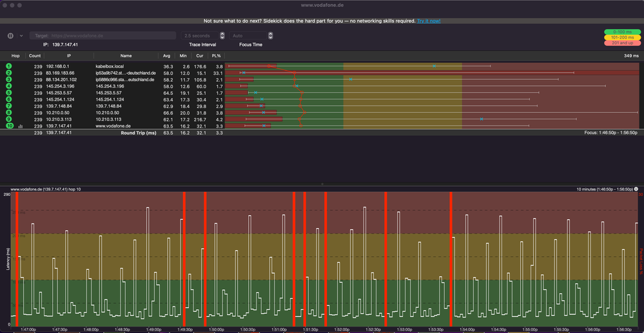Viewport: 644px width, 333px height.
Task: Click first packet-loss bar near 1:47:00p
Action: pos(17,259)
